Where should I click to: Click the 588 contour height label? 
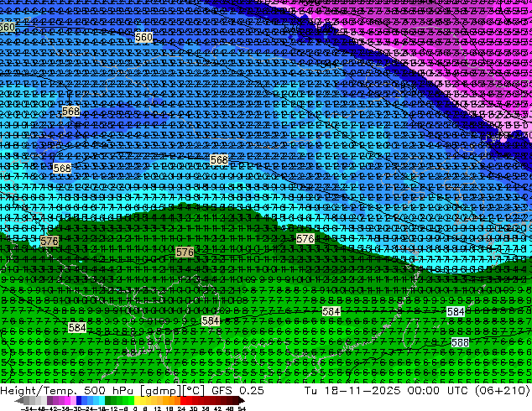460,342
